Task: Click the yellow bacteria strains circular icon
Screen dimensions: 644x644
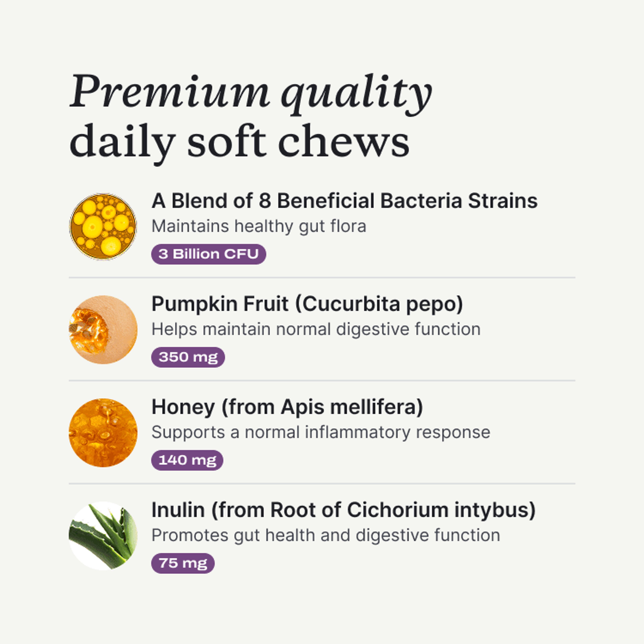Action: 103,227
